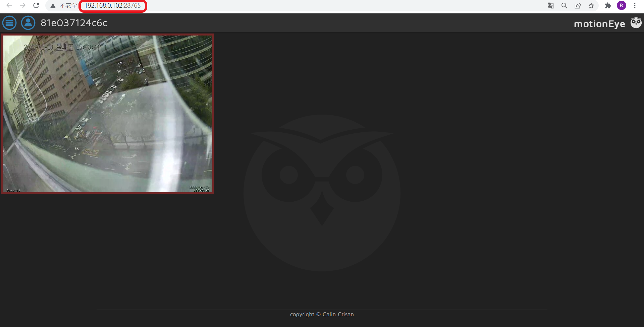
Task: Go forward to the next browser page
Action: coord(22,5)
